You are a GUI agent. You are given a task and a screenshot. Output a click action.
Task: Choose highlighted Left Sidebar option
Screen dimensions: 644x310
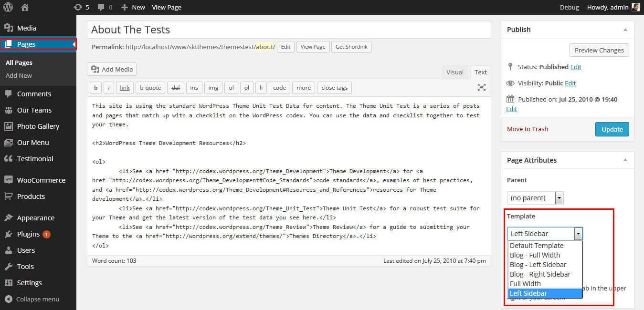tap(545, 293)
